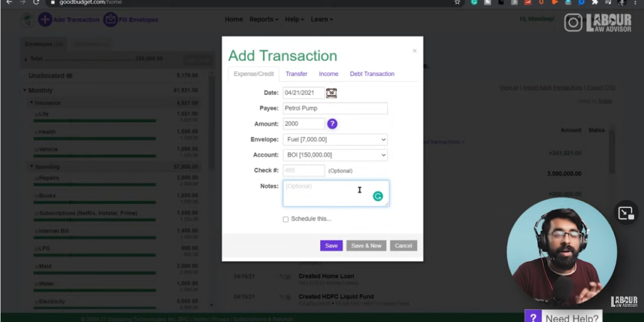
Task: Go forward in browser history
Action: (23, 2)
